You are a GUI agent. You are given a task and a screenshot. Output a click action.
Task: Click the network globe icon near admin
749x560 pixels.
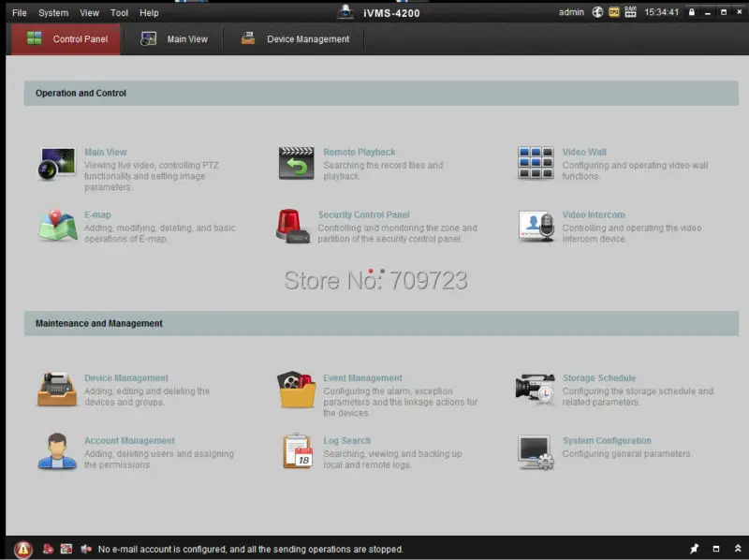point(597,13)
